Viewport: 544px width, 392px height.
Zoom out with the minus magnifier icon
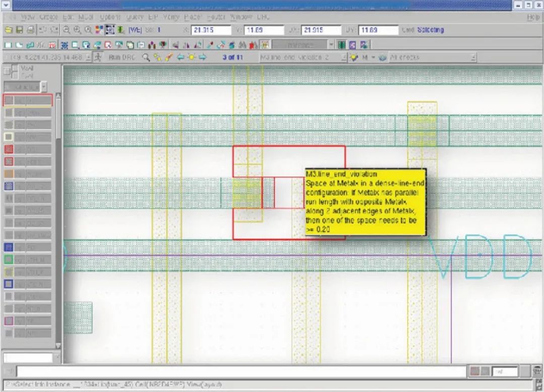click(66, 30)
